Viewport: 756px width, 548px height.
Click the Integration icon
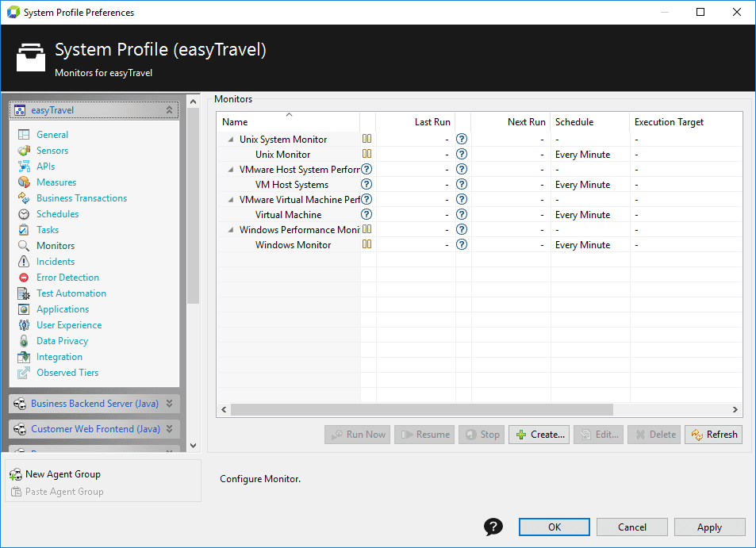pos(24,357)
